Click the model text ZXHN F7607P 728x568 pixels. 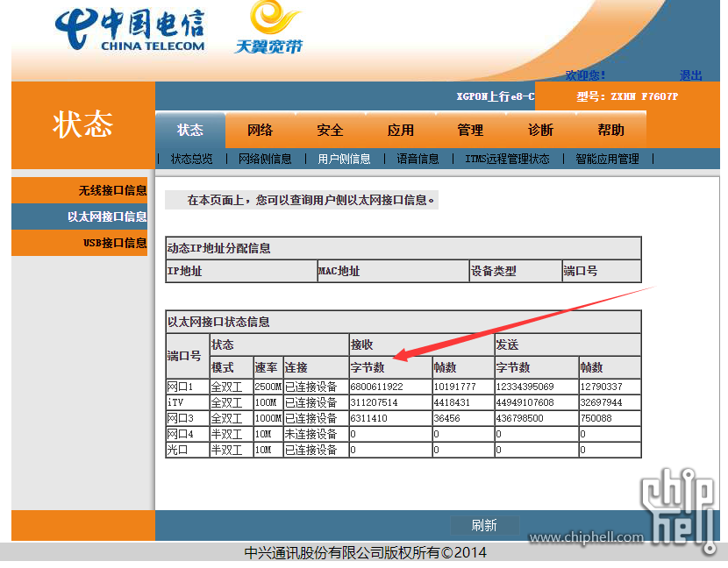[644, 96]
